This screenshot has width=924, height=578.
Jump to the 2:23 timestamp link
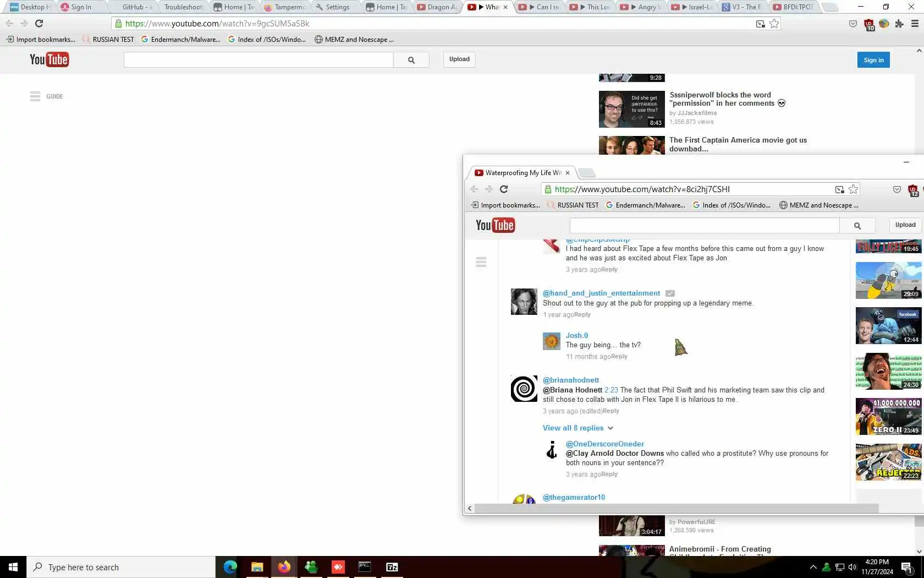pyautogui.click(x=611, y=390)
